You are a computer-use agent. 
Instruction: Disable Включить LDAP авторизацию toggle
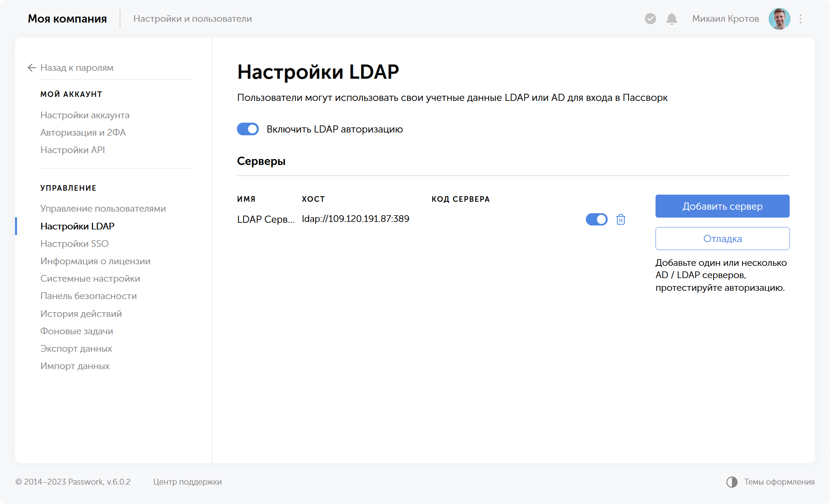pos(248,129)
